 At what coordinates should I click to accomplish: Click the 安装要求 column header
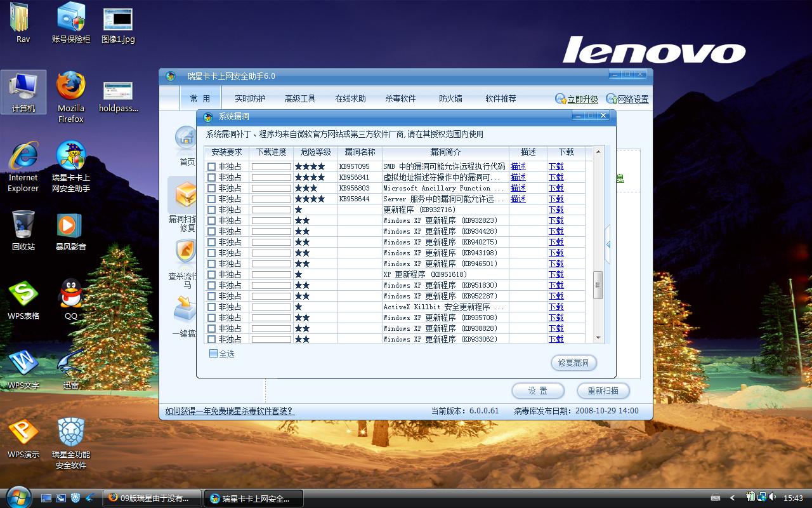pos(226,152)
